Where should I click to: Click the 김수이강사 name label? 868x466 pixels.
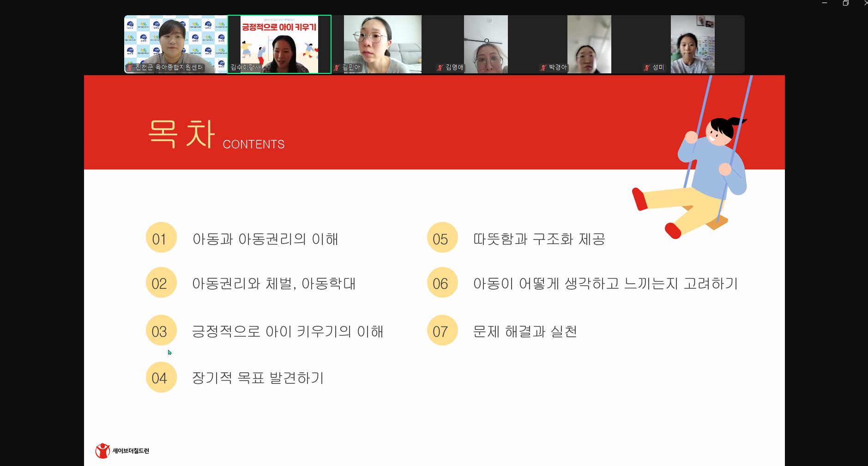245,67
